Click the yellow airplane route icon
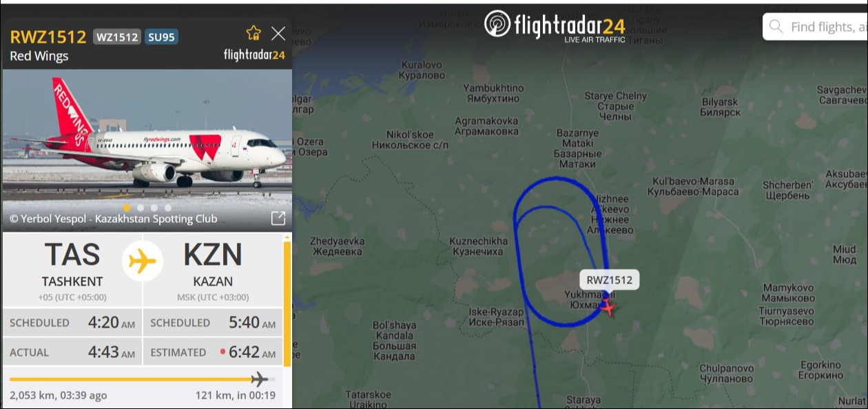This screenshot has height=409, width=868. [143, 261]
